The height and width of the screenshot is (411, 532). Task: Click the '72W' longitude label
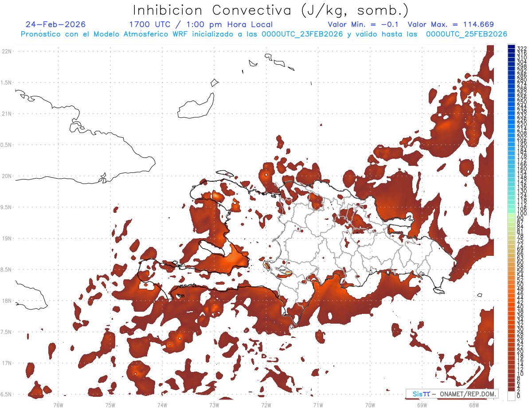(x=266, y=405)
